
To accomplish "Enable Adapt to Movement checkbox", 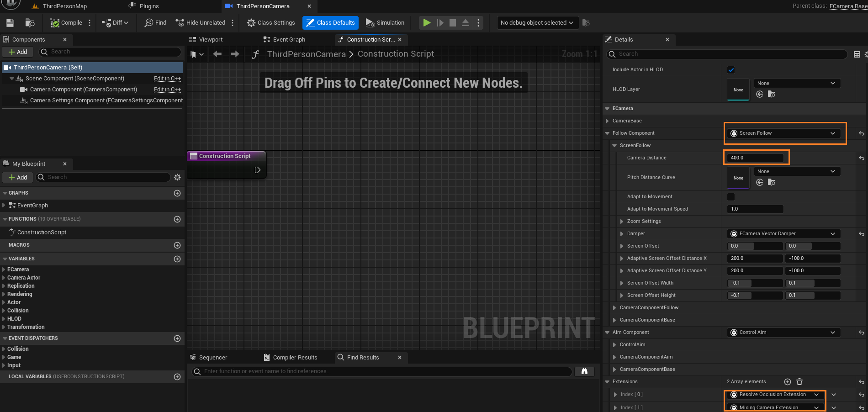I will [731, 197].
